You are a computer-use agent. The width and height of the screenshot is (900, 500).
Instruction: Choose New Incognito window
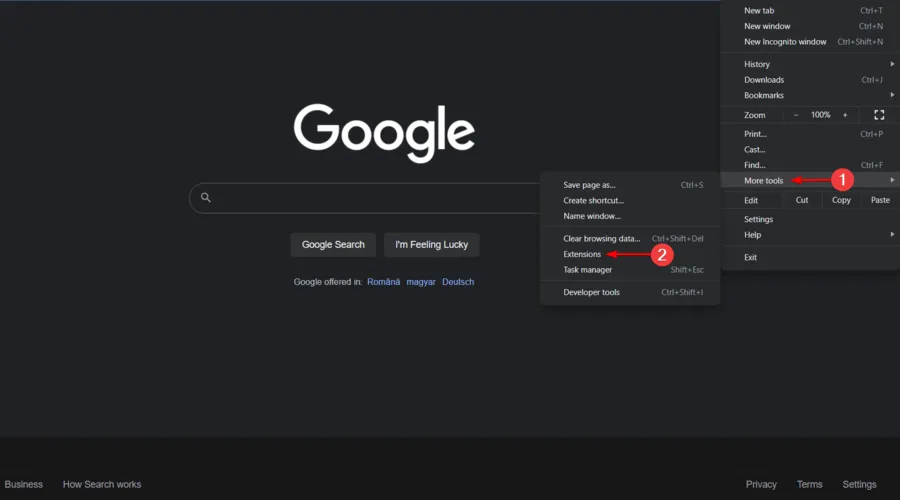785,42
